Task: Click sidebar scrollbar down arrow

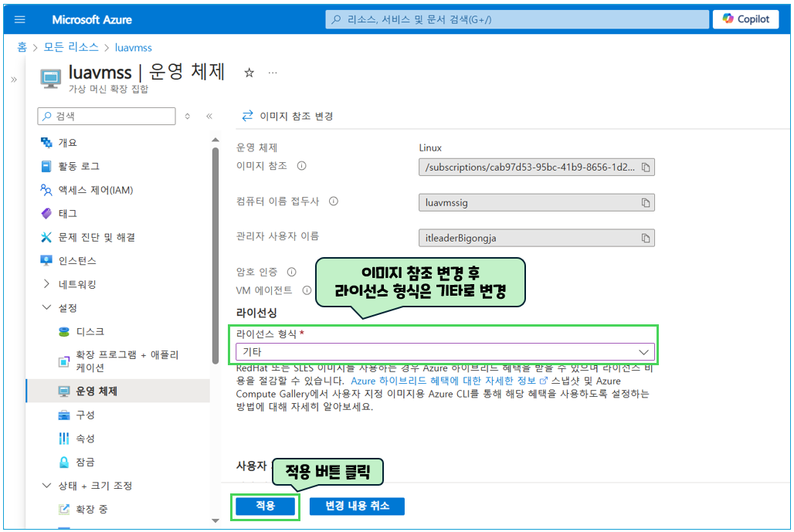Action: point(215,520)
